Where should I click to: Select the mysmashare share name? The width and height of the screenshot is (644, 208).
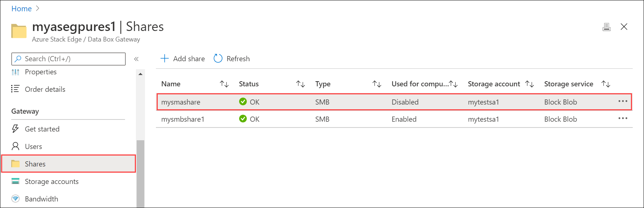(x=181, y=102)
